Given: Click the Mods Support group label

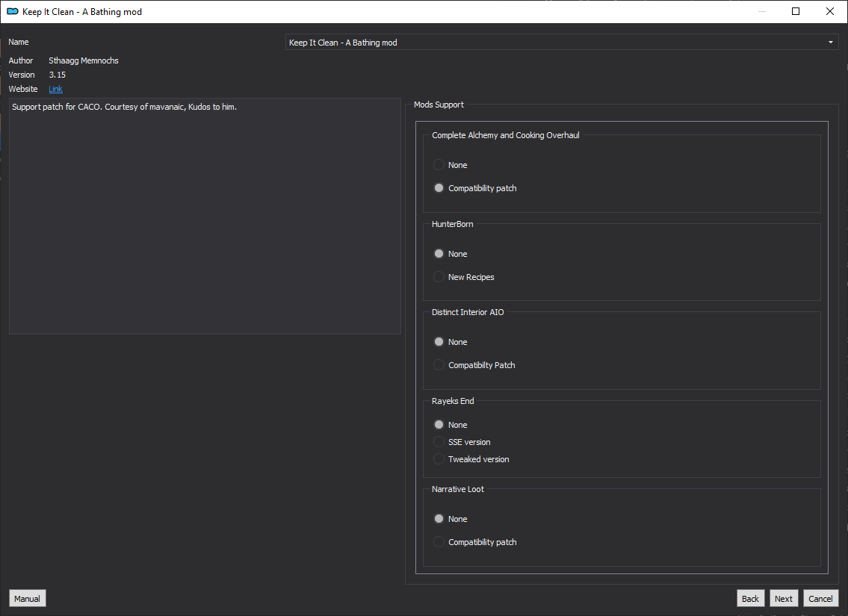Looking at the screenshot, I should pos(439,105).
